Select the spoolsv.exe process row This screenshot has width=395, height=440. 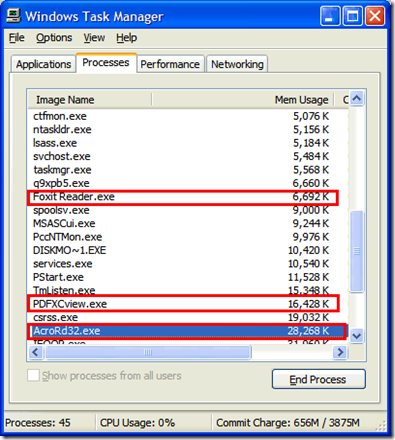pyautogui.click(x=187, y=210)
